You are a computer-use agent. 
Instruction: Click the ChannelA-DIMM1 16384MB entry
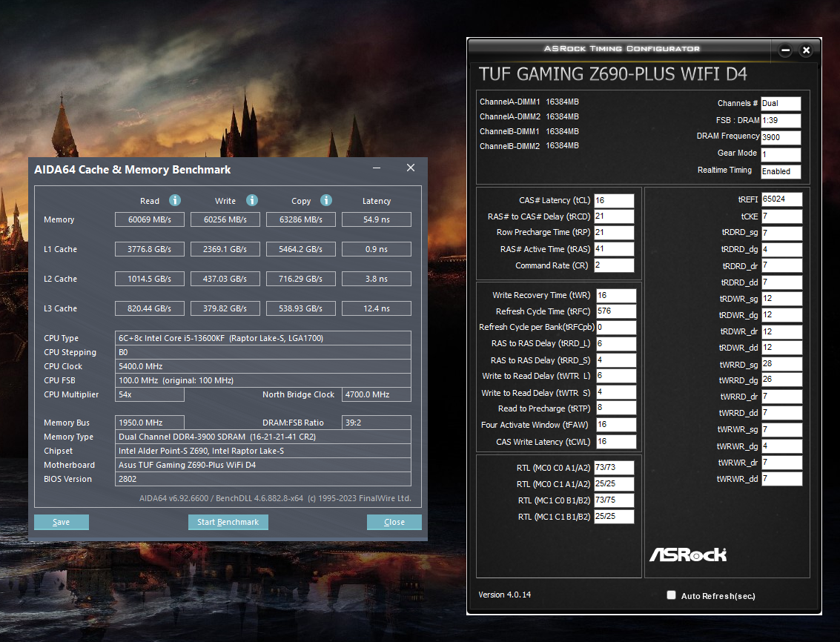click(529, 102)
